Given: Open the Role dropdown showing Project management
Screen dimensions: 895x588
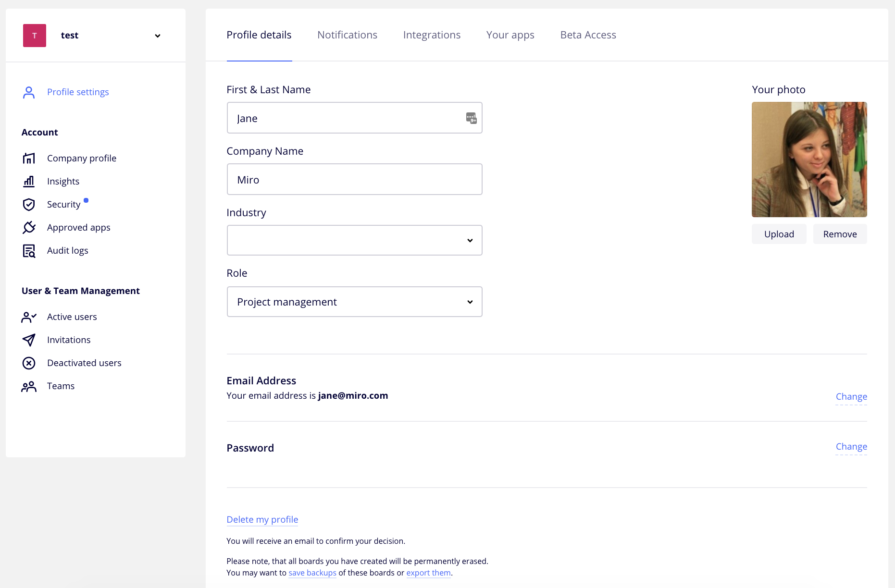Looking at the screenshot, I should click(x=354, y=302).
